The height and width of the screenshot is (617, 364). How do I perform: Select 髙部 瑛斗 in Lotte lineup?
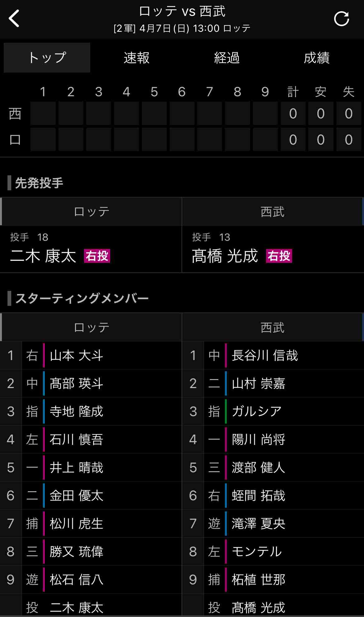[x=76, y=383]
